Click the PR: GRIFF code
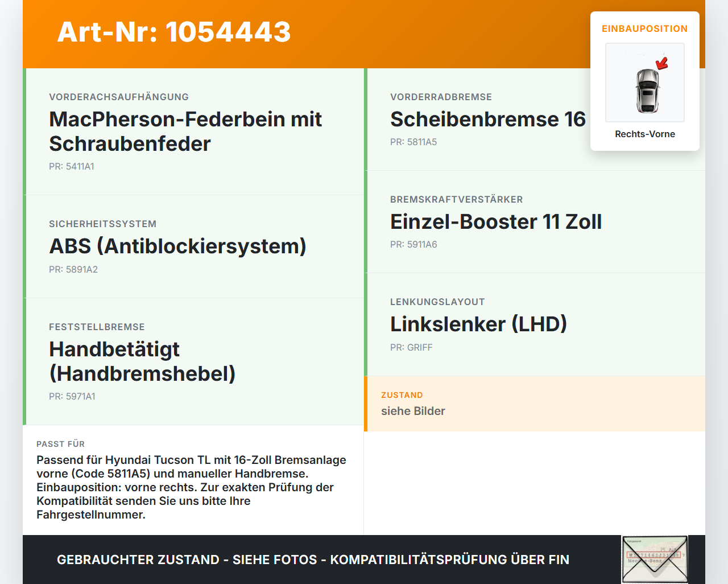728x584 pixels. point(411,347)
